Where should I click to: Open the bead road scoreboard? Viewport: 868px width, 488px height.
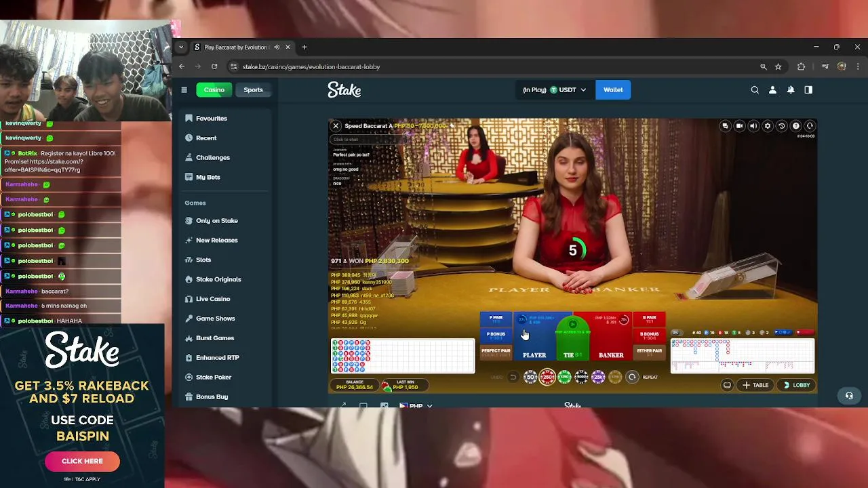(x=403, y=356)
